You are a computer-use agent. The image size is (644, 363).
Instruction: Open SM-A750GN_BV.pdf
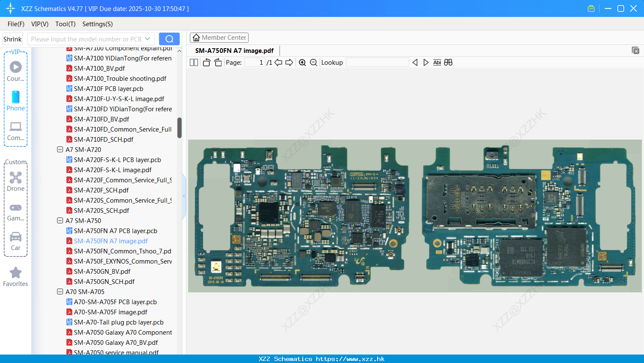coord(102,271)
